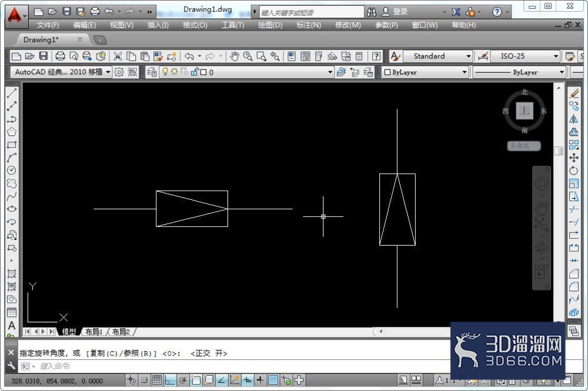This screenshot has width=588, height=391.
Task: Select the Array modify tool
Action: coord(574,145)
